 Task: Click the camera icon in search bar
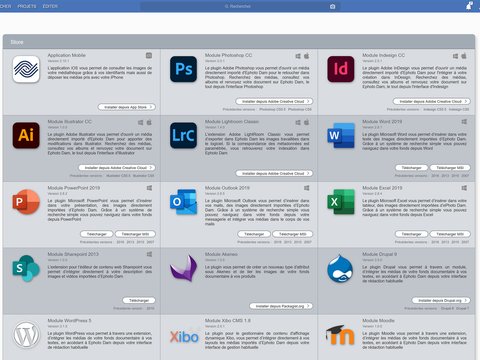point(332,6)
